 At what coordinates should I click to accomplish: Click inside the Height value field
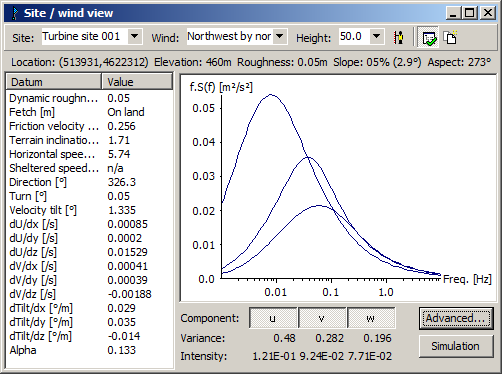[x=354, y=36]
